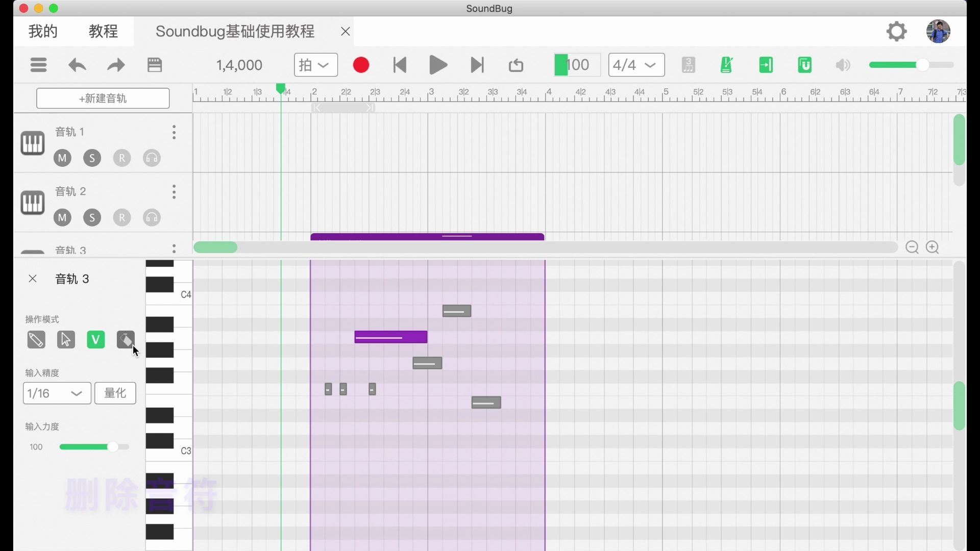Toggle headphone monitoring on 音轨 1
The width and height of the screenshot is (980, 551).
(152, 158)
